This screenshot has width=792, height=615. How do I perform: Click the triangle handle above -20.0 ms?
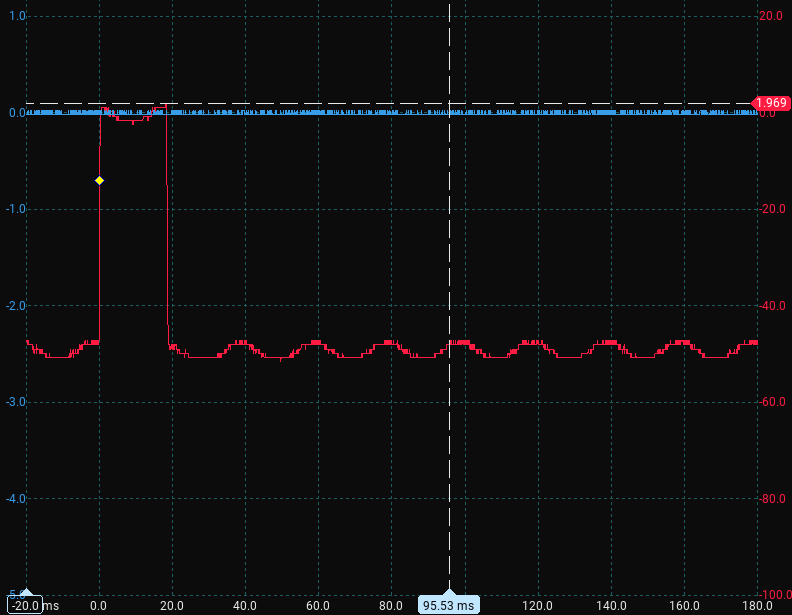(x=26, y=593)
